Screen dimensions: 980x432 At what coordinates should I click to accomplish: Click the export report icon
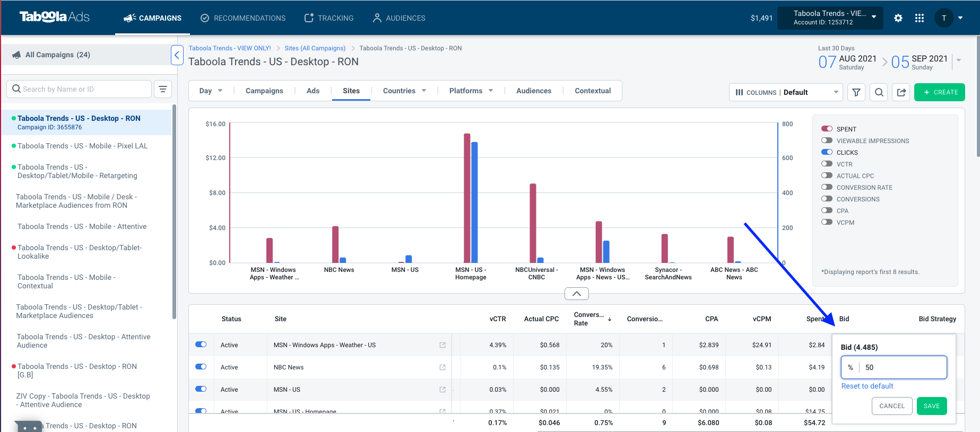(x=901, y=92)
